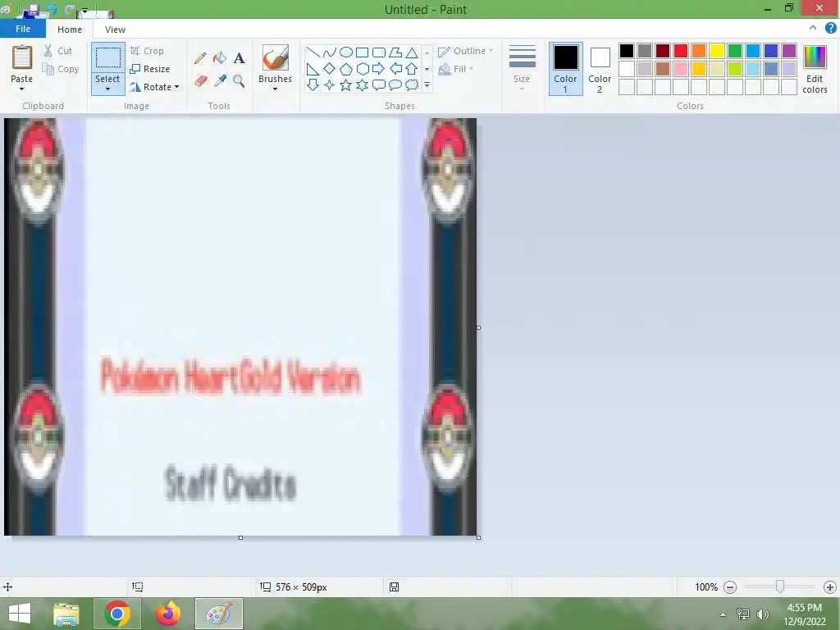Choose the Up arrow shape
Viewport: 840px width, 630px height.
412,69
